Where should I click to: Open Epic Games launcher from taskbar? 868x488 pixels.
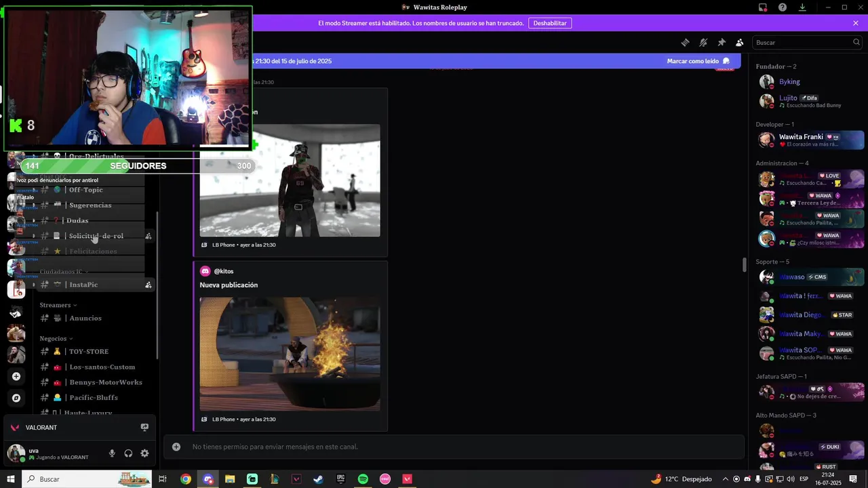(340, 479)
